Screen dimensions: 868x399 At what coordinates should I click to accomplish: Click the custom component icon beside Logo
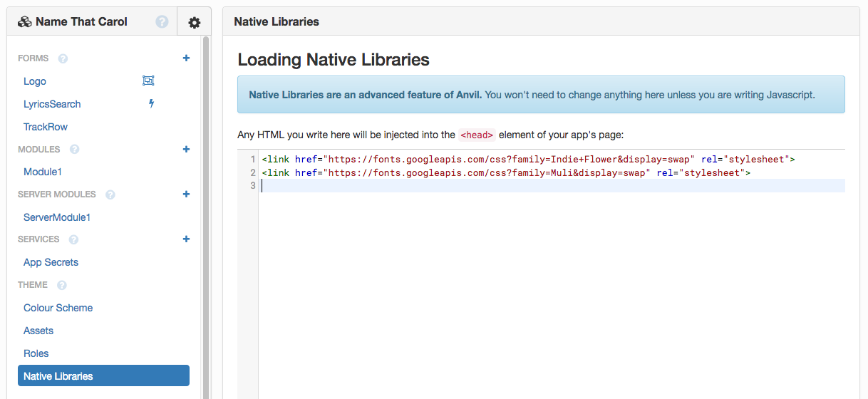click(148, 81)
